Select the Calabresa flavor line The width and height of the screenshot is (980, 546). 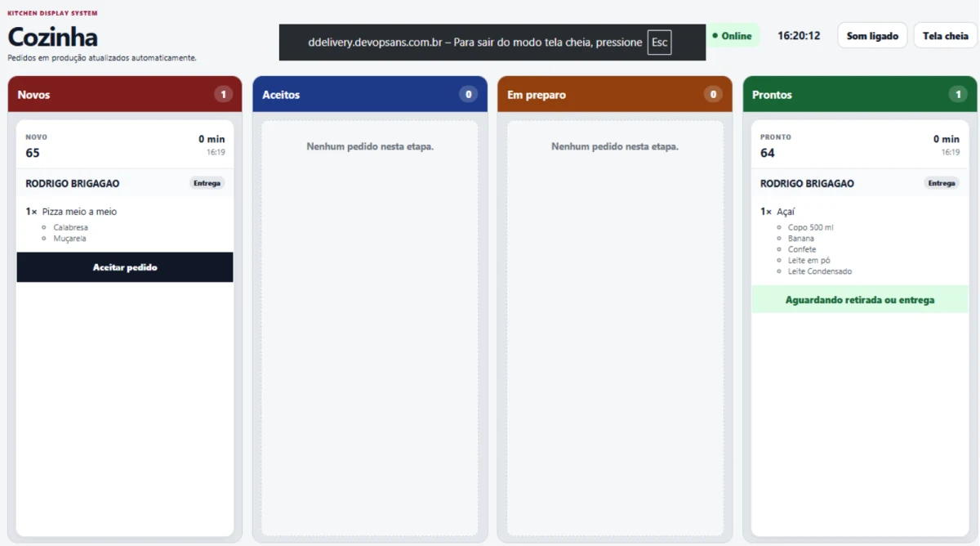[70, 227]
